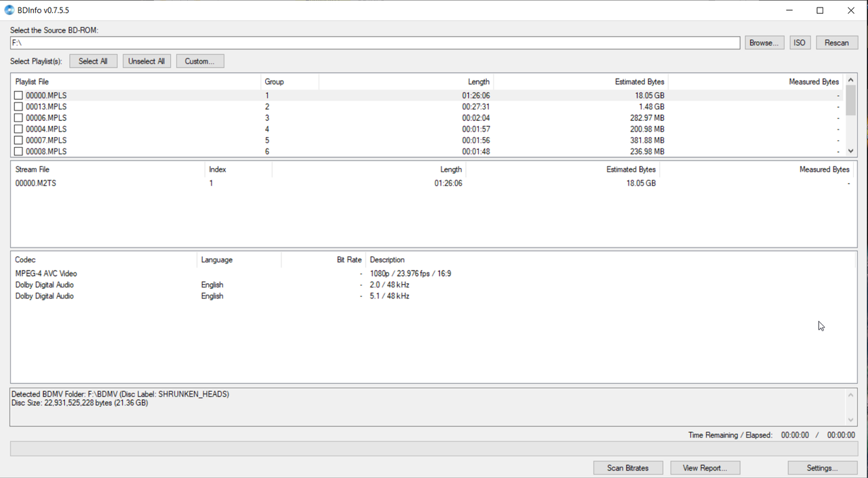
Task: Click the Disc Size text in log
Action: [x=79, y=403]
